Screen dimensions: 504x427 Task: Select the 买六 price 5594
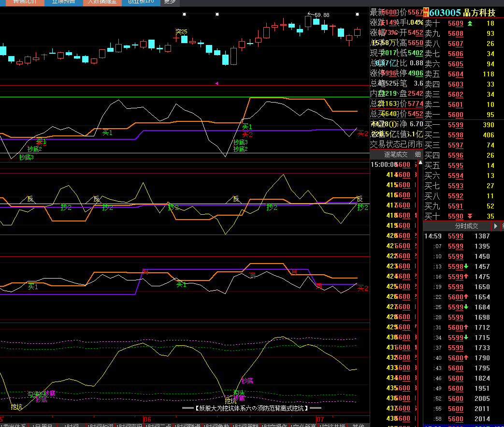(x=456, y=176)
